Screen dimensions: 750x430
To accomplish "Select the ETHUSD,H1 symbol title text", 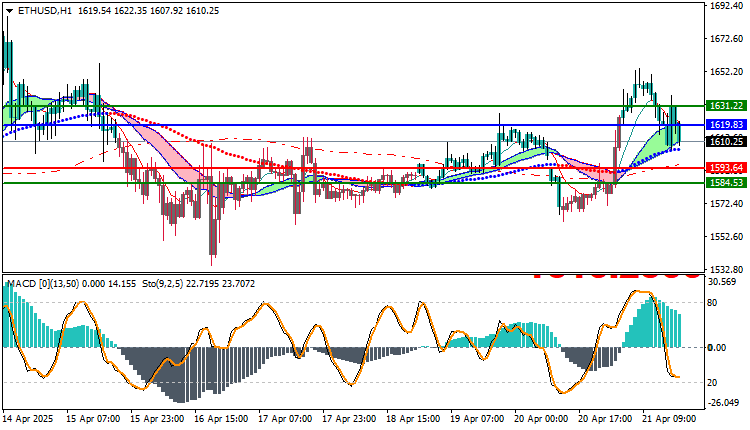I will coord(44,11).
